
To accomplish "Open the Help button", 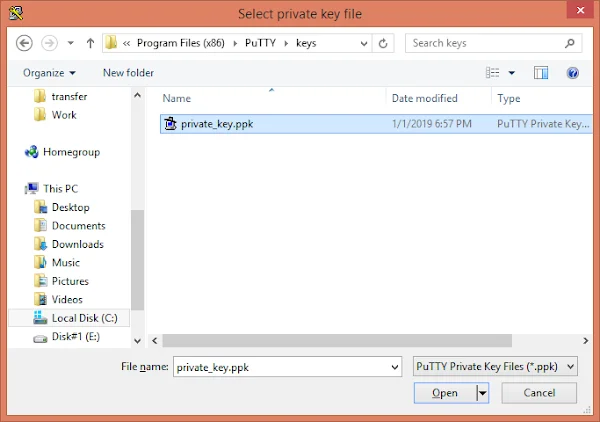I will [572, 73].
